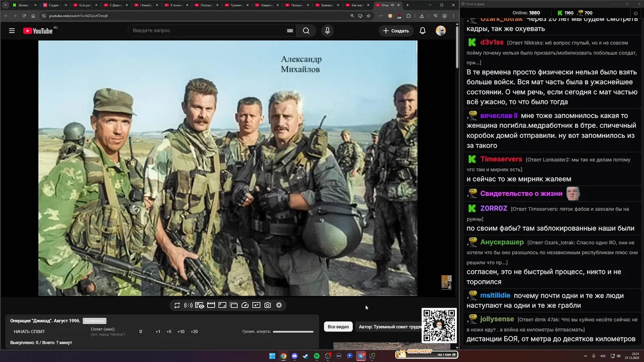644x362 pixels.
Task: Click the 'Выкуплено: 0 / Всего: ? минут' text
Action: tap(41, 342)
